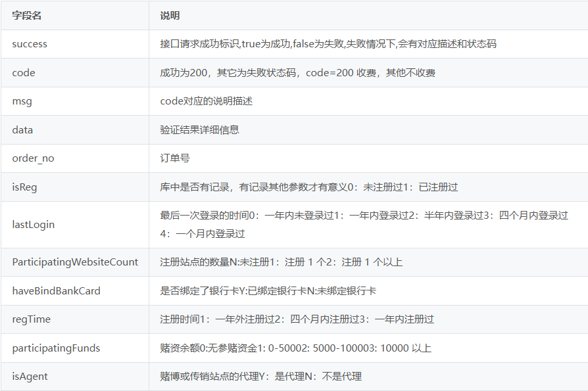
Task: Select the lastLogin field name cell
Action: [33, 225]
